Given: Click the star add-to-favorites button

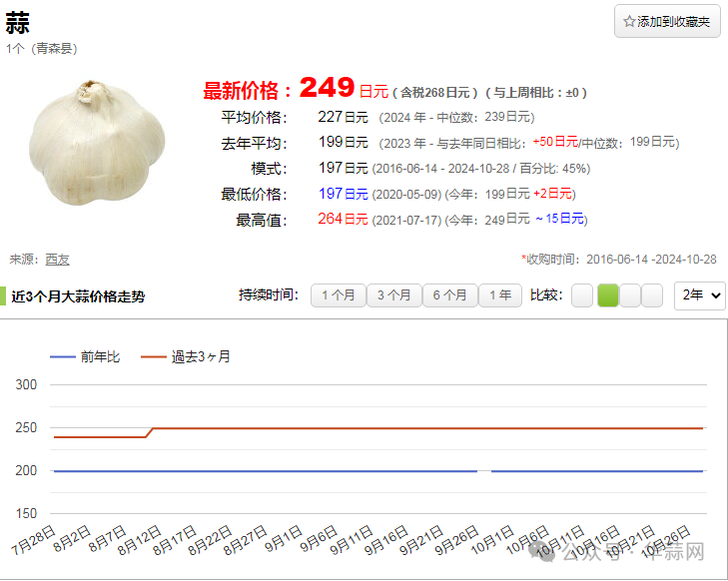Looking at the screenshot, I should [x=666, y=21].
